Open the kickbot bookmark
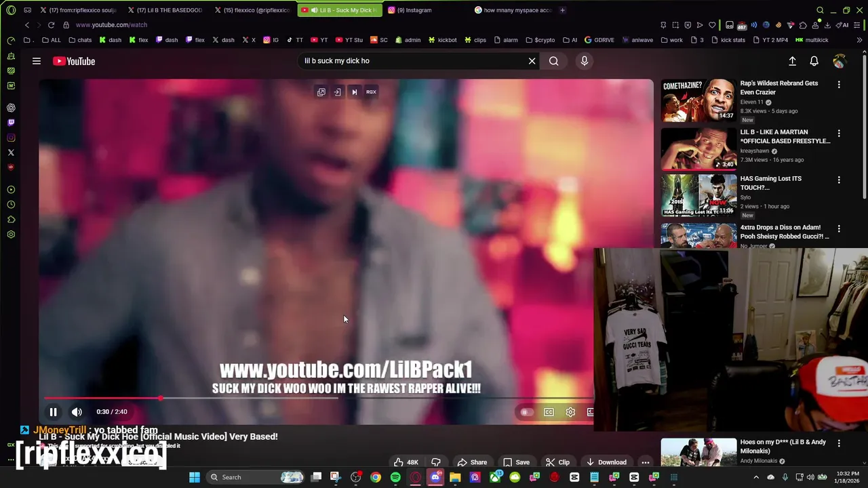 [442, 40]
